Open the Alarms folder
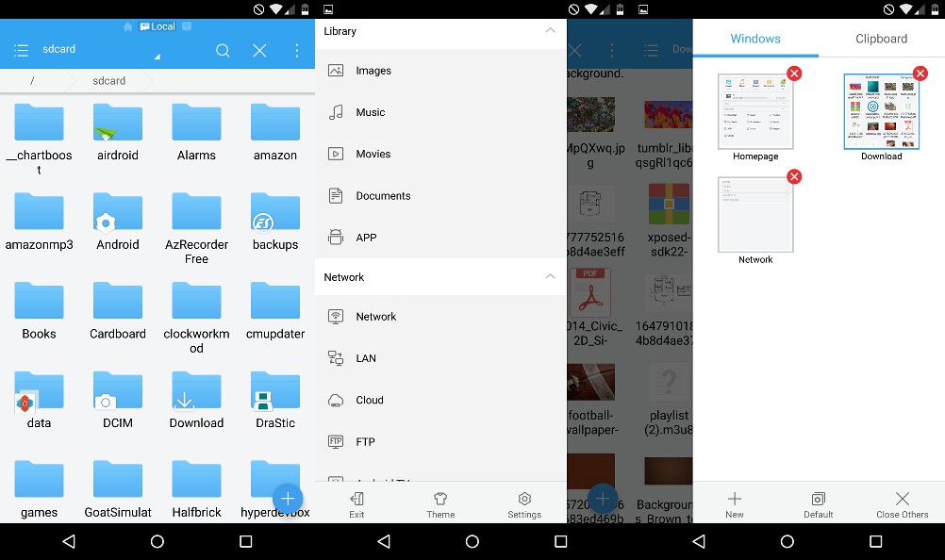945x560 pixels. coord(196,132)
